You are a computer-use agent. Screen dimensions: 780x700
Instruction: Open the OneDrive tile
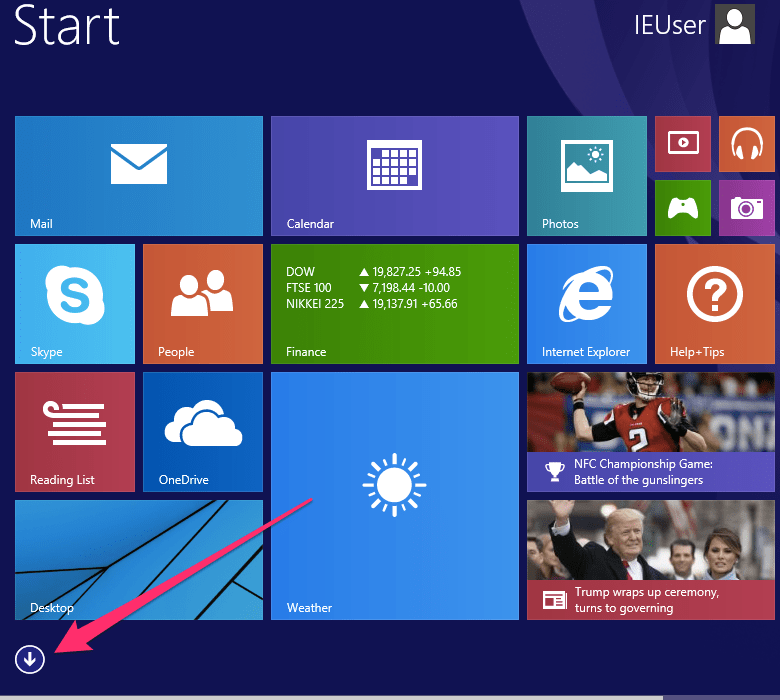click(x=203, y=432)
